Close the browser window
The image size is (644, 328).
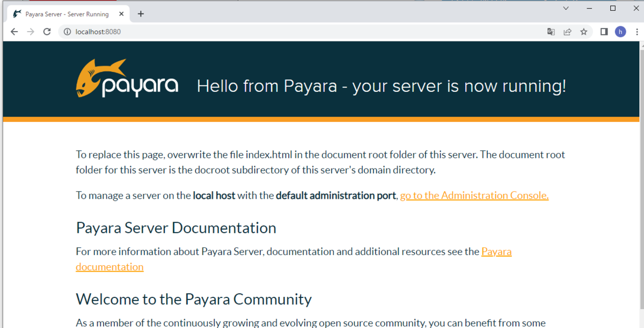click(x=636, y=8)
